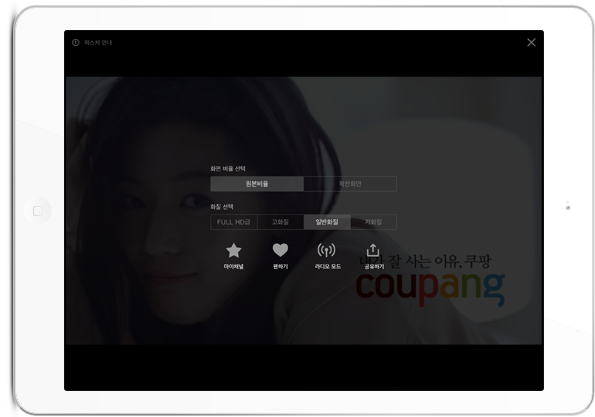
Task: Add to My Channel with star icon
Action: [x=234, y=251]
